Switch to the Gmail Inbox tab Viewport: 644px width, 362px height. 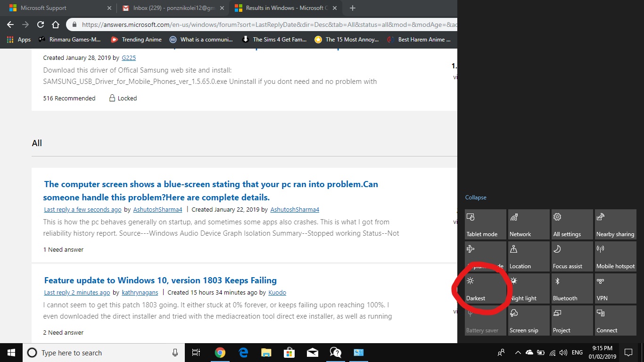click(173, 8)
